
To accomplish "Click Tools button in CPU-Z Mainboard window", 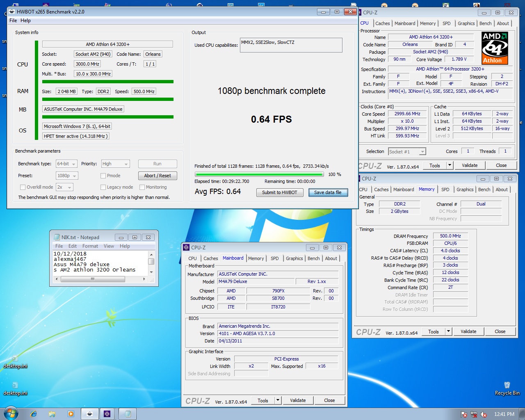I will pos(263,400).
